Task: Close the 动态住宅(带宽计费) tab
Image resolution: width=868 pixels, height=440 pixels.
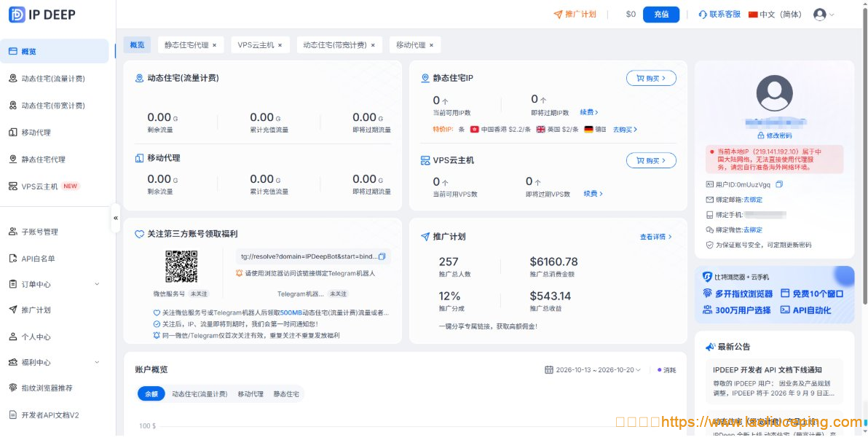Action: (x=373, y=45)
